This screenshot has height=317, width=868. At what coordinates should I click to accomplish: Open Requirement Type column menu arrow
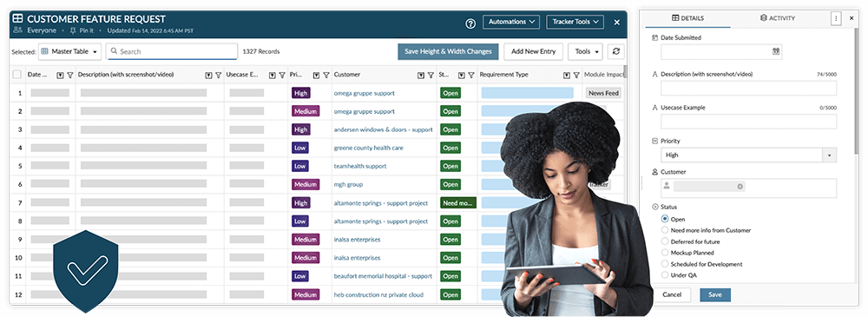coord(566,75)
